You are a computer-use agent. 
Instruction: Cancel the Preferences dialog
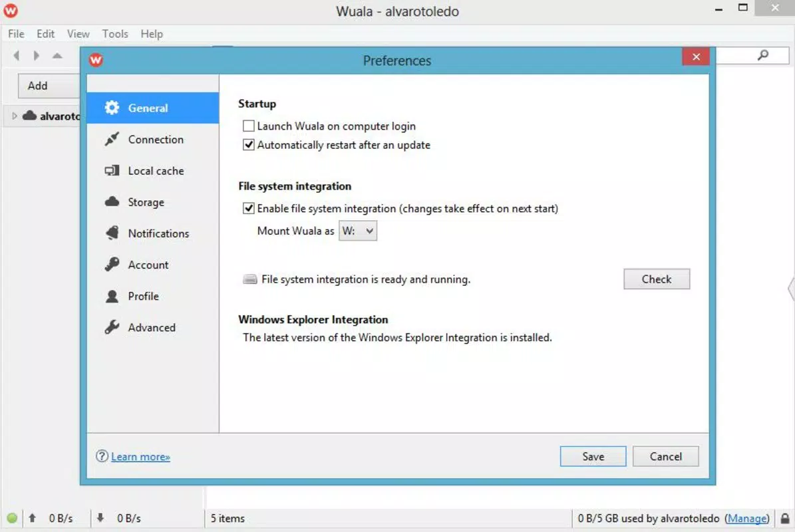tap(666, 456)
